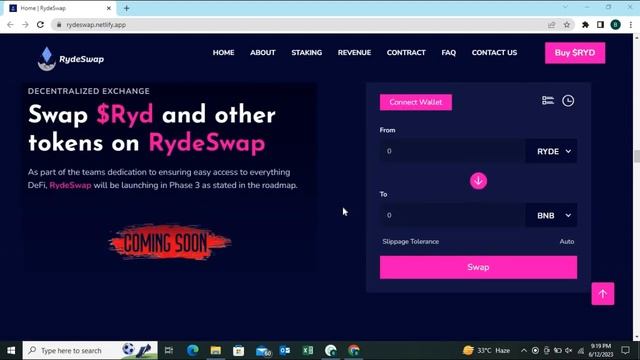Open the CONTRACT menu item
The height and width of the screenshot is (360, 640).
click(406, 53)
